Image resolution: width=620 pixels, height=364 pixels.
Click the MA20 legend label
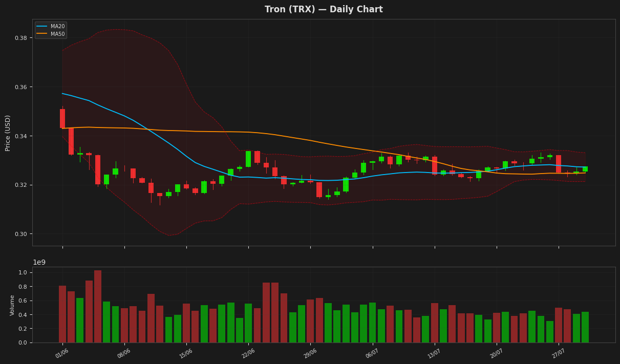(57, 27)
